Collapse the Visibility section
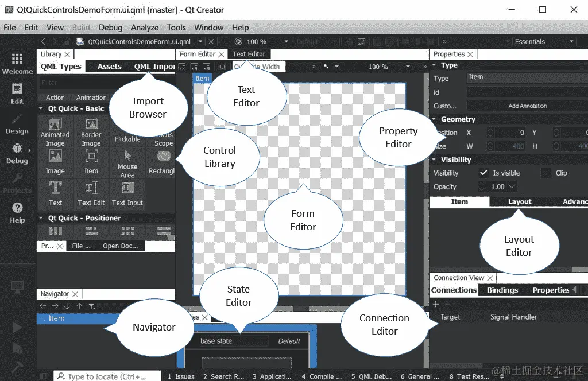The image size is (588, 381). pyautogui.click(x=434, y=160)
